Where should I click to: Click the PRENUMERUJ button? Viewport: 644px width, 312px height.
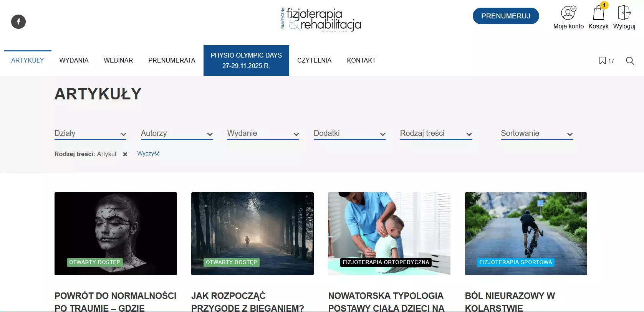click(506, 16)
